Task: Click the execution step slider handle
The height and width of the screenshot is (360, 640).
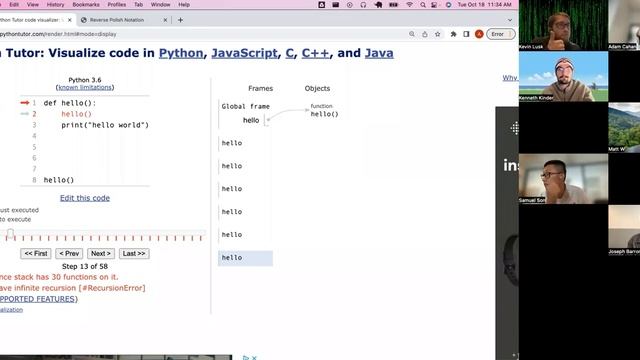Action: [x=10, y=234]
